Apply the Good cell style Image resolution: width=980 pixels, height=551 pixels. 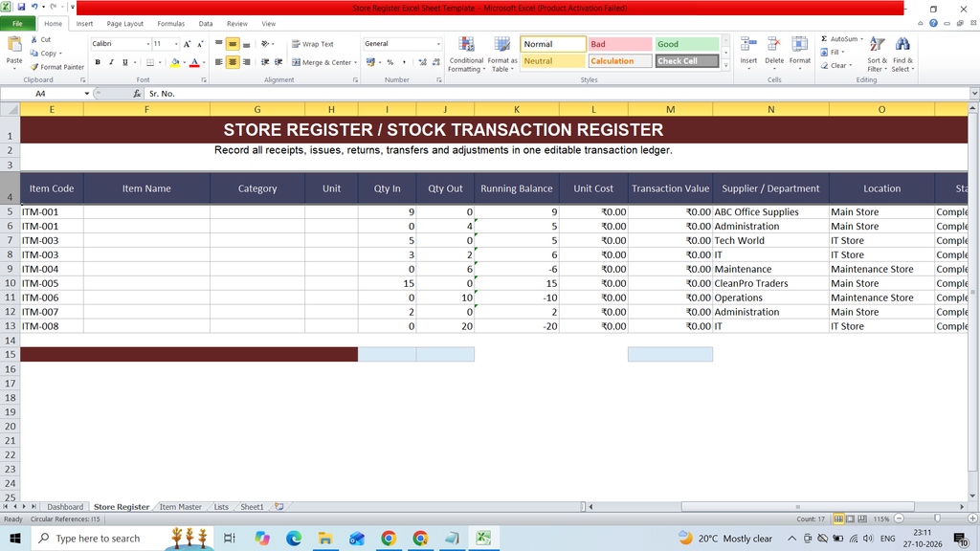click(x=687, y=44)
